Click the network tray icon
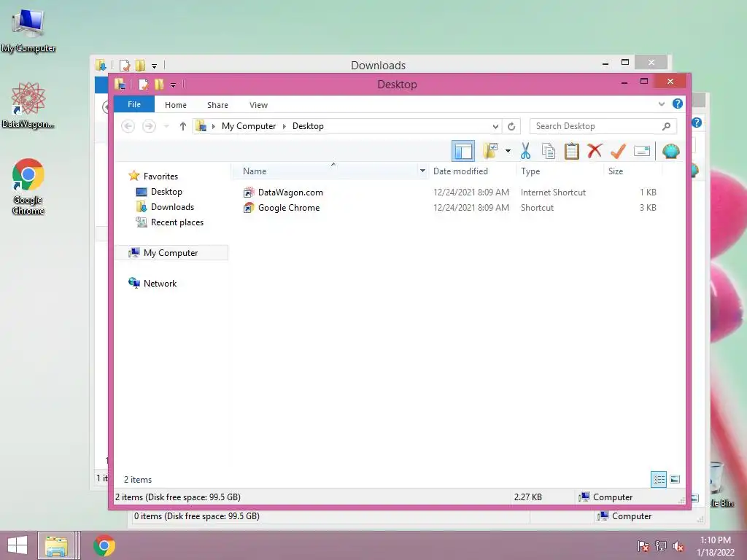 (661, 545)
